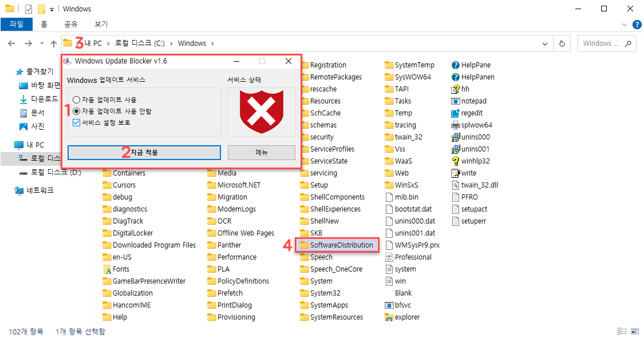This screenshot has width=644, height=339.
Task: Select the bfsvc application icon
Action: 389,305
